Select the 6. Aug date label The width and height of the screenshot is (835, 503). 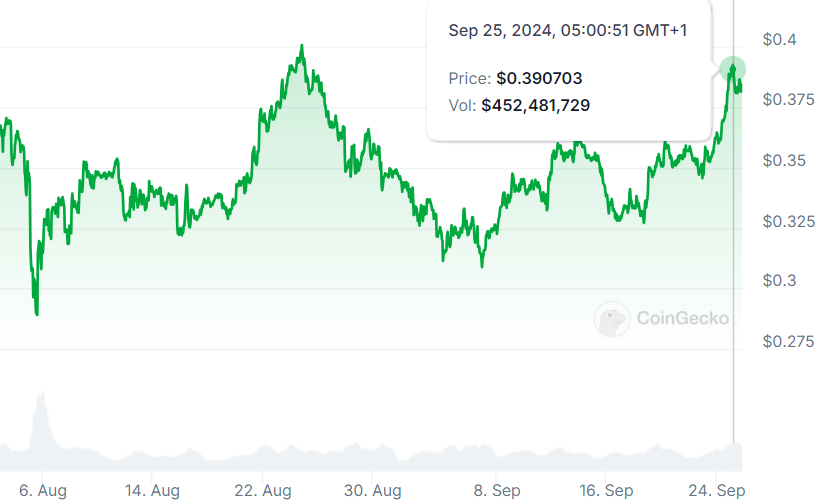pyautogui.click(x=43, y=490)
